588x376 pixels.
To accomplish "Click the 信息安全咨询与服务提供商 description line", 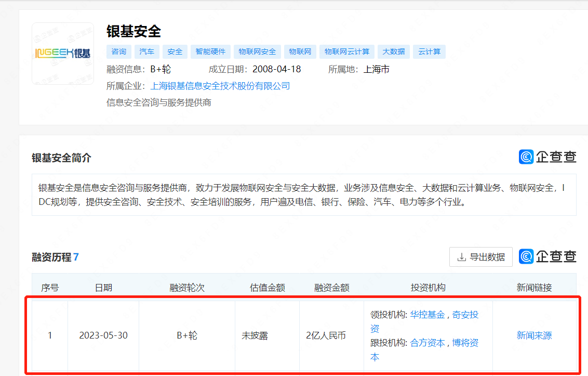I will [x=159, y=102].
